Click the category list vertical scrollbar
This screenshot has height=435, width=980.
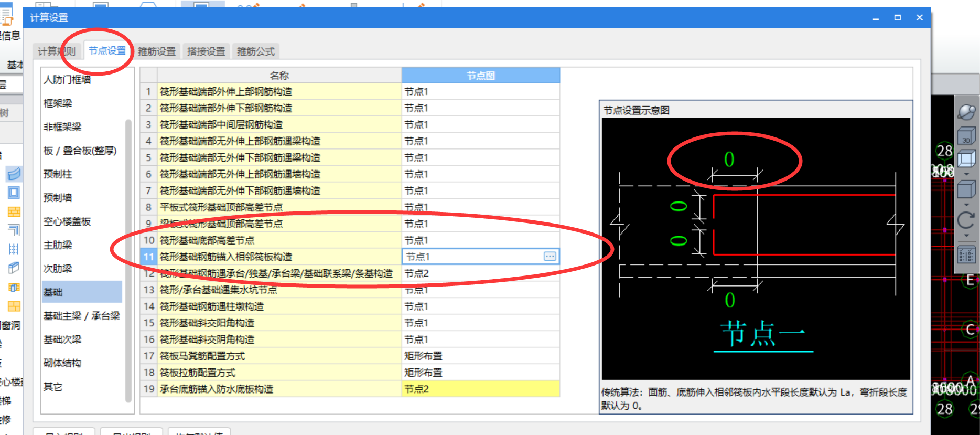(128, 261)
